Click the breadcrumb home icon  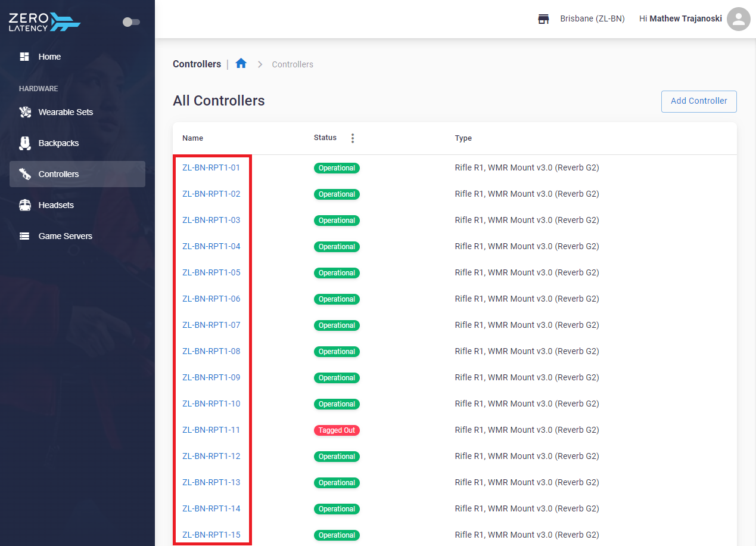click(241, 63)
